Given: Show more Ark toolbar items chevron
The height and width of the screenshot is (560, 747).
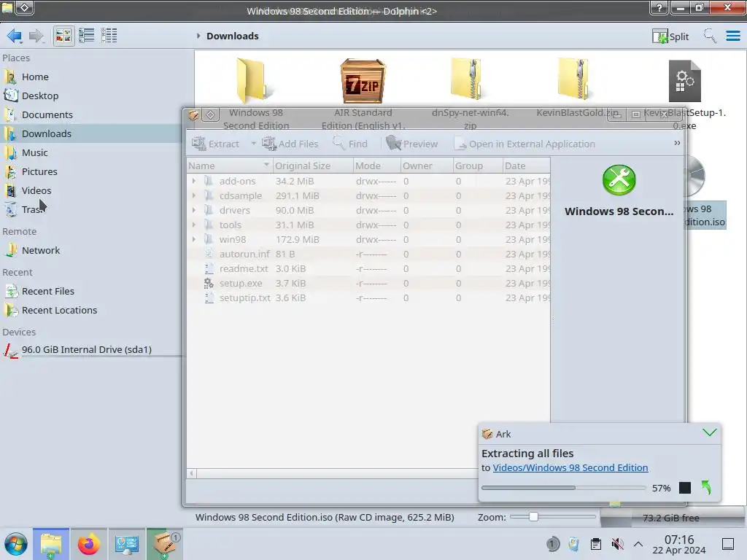Looking at the screenshot, I should coord(677,143).
